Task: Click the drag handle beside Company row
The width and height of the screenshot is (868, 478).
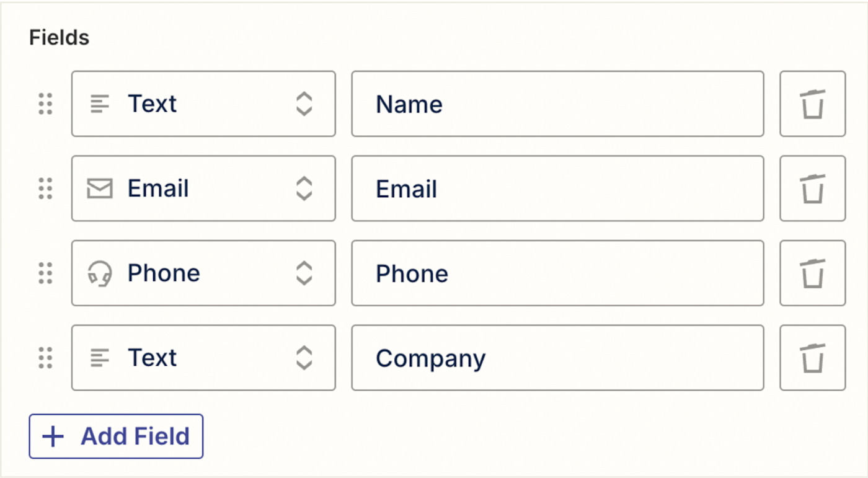Action: pyautogui.click(x=45, y=358)
